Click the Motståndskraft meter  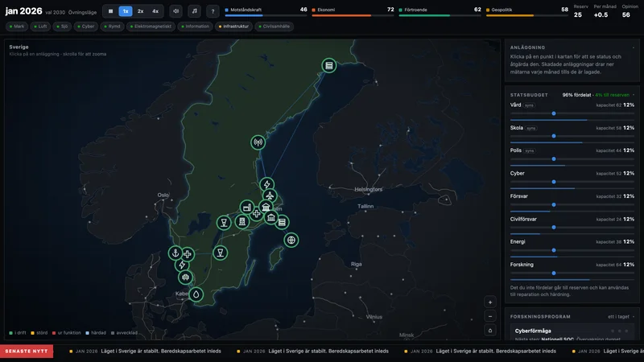(x=266, y=11)
